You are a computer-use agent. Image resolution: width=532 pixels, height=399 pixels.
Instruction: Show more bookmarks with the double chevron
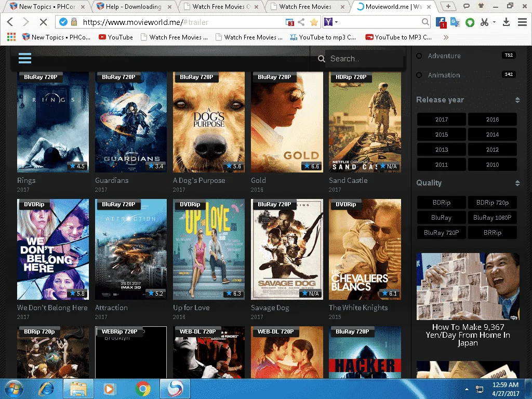point(446,37)
